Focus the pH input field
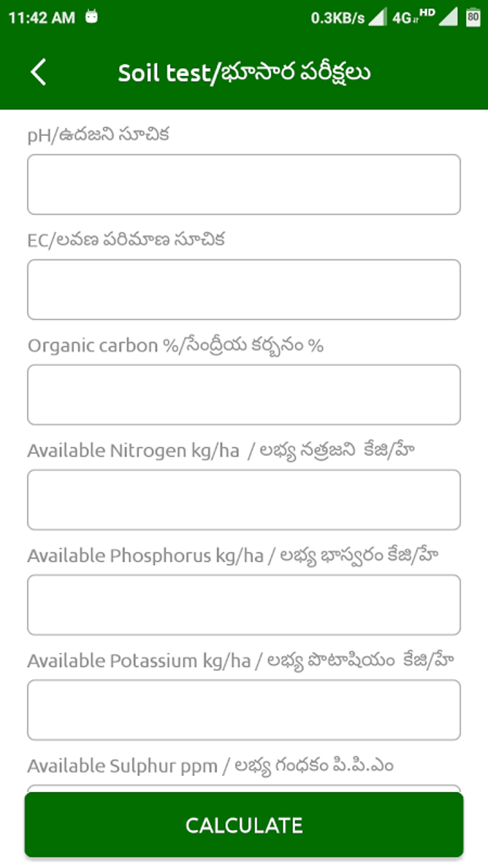The width and height of the screenshot is (488, 868). point(244,184)
